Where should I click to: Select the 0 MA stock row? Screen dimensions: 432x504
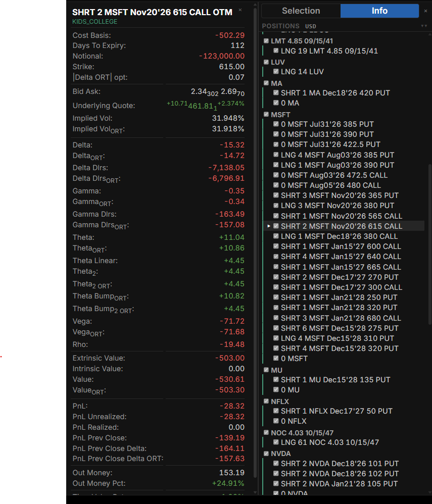pyautogui.click(x=290, y=103)
